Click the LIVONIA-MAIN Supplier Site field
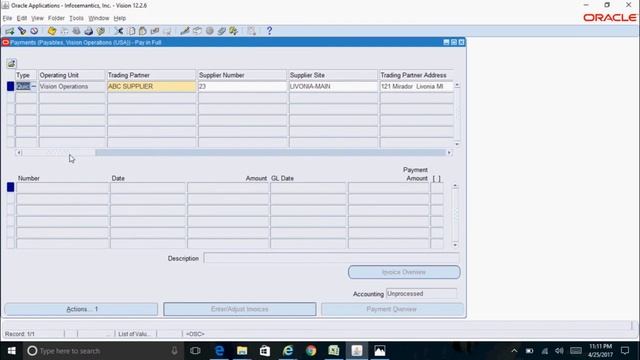The height and width of the screenshot is (360, 640). pyautogui.click(x=333, y=87)
